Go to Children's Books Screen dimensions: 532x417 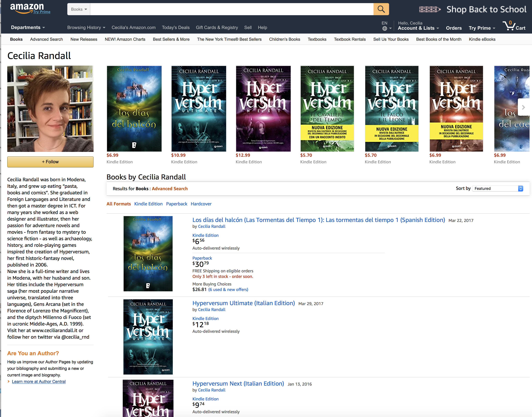(284, 39)
